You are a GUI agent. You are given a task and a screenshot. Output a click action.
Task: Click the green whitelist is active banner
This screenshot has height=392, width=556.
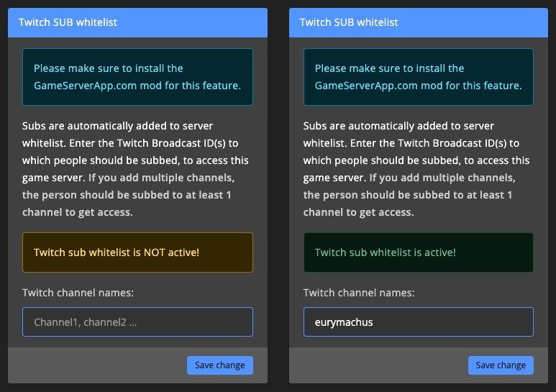[x=419, y=252]
